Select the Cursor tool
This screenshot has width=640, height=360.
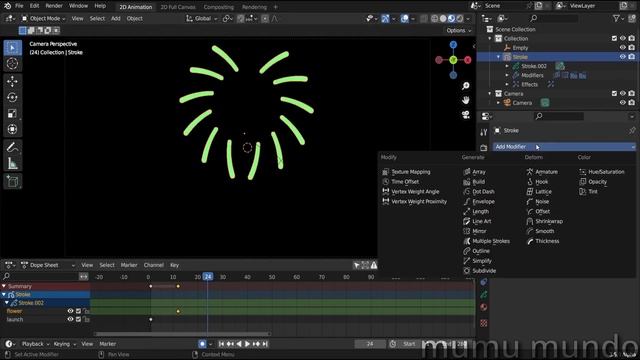click(12, 63)
